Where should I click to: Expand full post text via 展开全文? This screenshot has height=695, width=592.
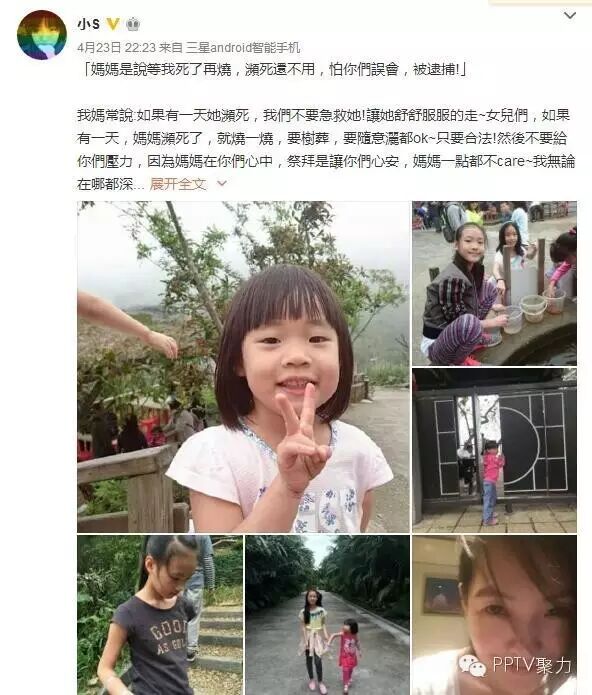coord(178,184)
